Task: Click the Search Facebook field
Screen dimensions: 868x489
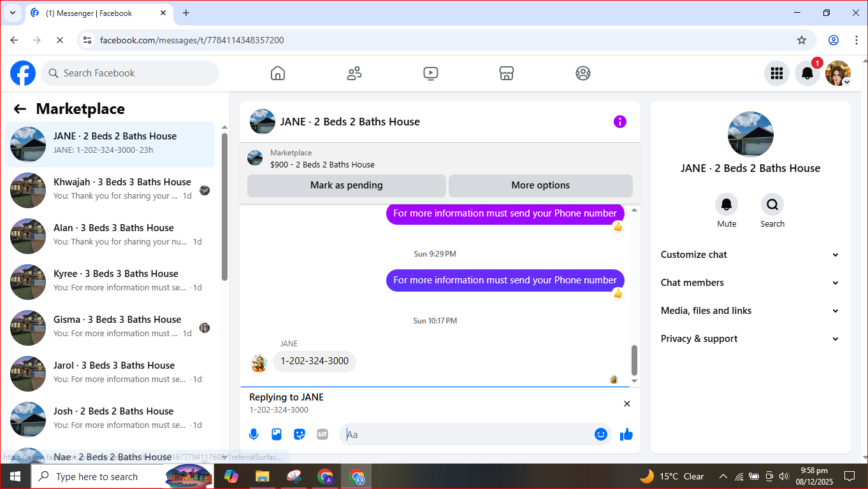Action: tap(130, 73)
